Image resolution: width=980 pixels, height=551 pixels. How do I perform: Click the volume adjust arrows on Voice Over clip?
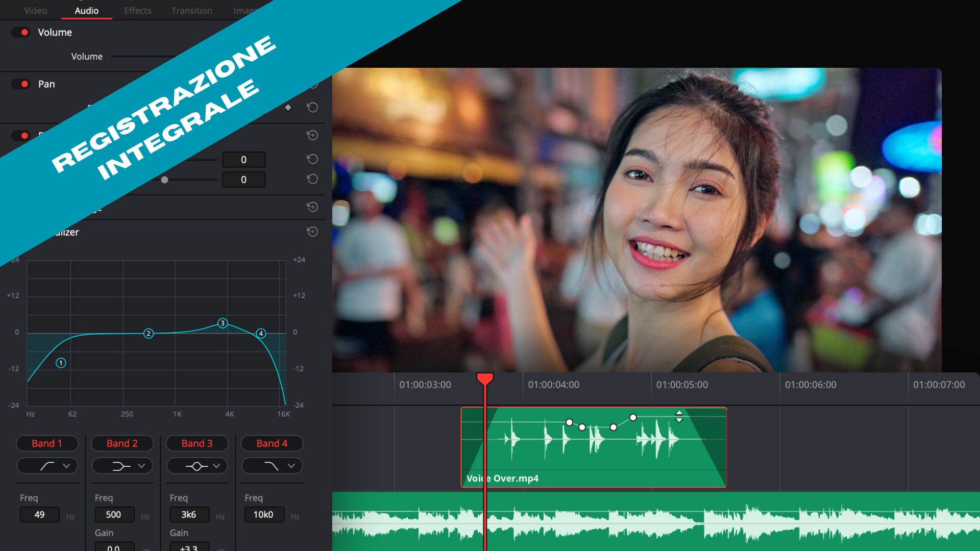pyautogui.click(x=679, y=417)
